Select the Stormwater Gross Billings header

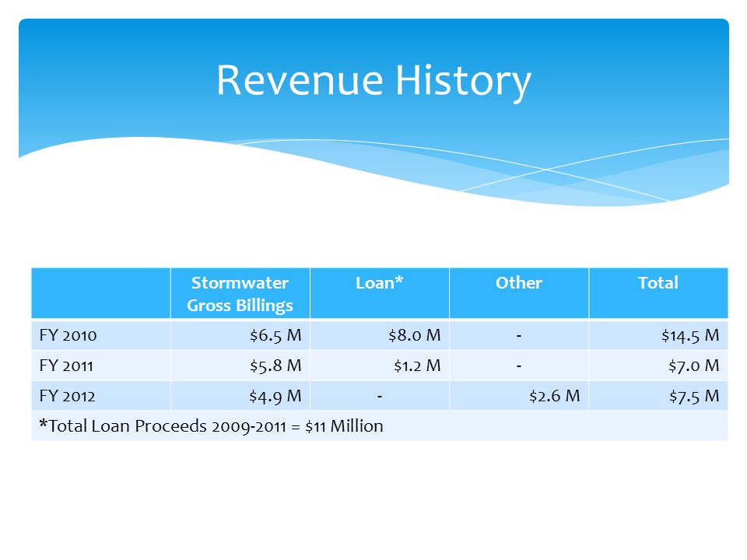click(240, 294)
